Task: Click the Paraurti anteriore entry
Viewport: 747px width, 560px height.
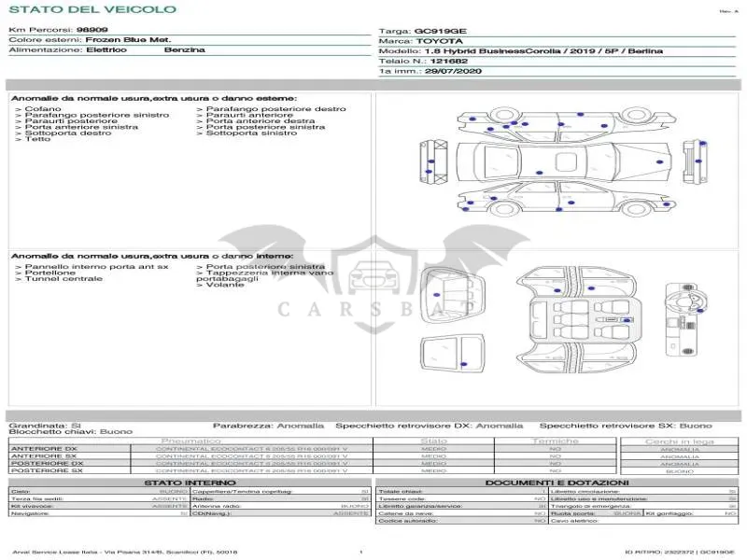Action: 249,115
